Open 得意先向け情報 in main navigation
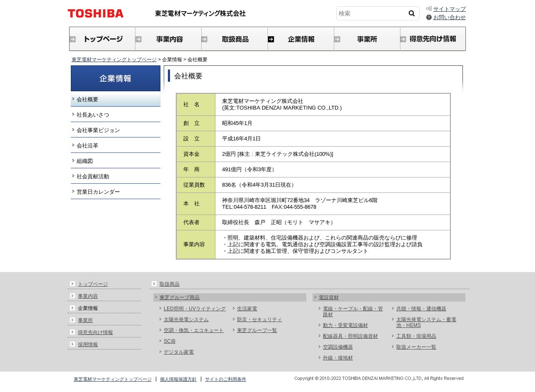 point(433,39)
